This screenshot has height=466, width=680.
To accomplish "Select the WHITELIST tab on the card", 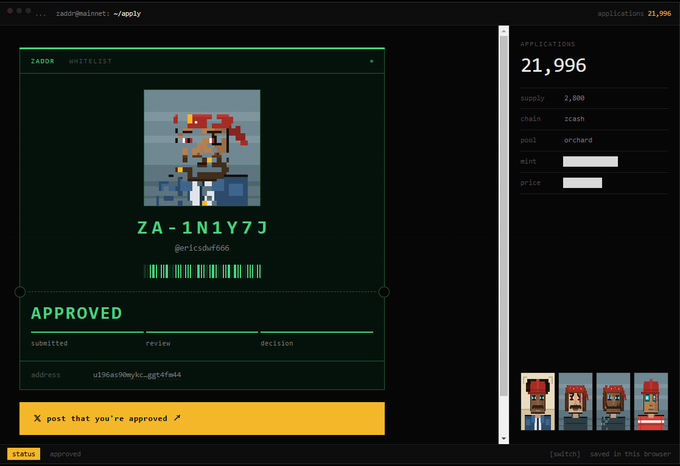I will point(90,61).
